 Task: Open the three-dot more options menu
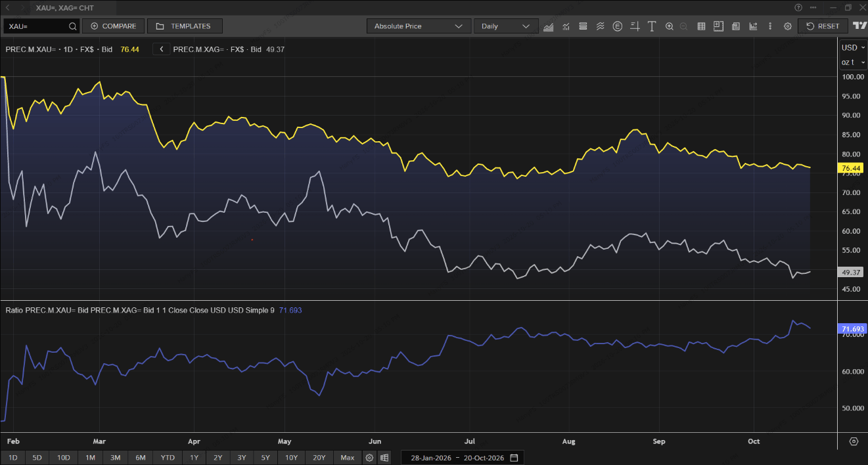coord(770,26)
